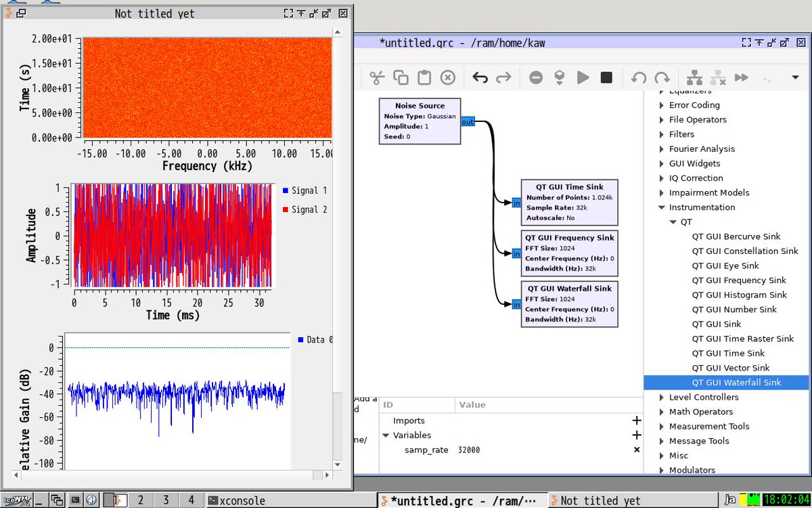The height and width of the screenshot is (508, 812).
Task: Generate the flow graph
Action: coord(560,77)
